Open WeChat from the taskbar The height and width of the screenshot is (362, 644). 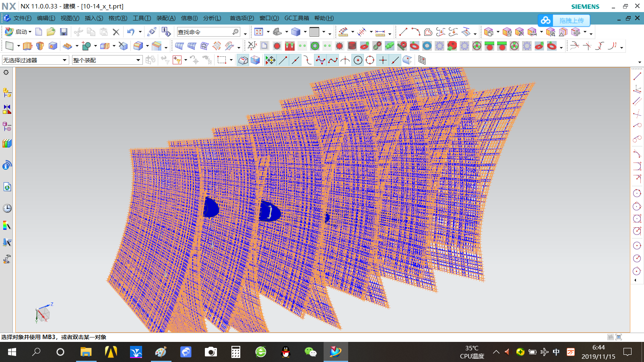coord(310,352)
